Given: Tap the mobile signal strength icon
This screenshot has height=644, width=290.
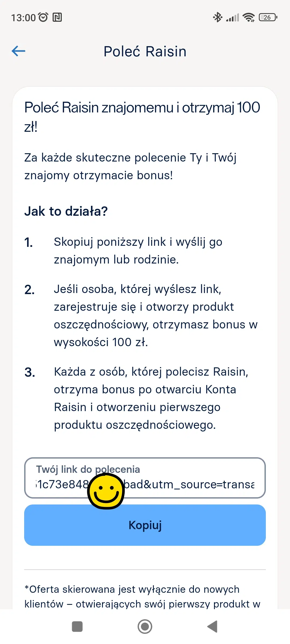Looking at the screenshot, I should (233, 18).
